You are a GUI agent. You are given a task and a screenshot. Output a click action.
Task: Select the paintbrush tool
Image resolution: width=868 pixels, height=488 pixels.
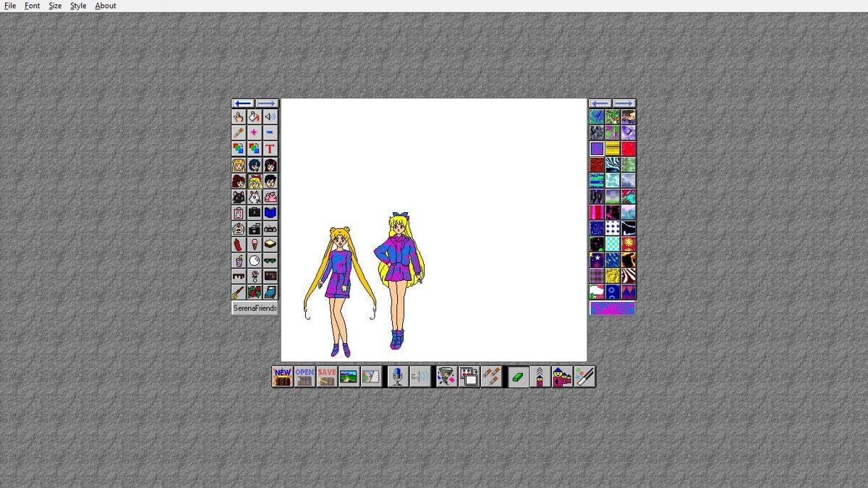pos(239,132)
